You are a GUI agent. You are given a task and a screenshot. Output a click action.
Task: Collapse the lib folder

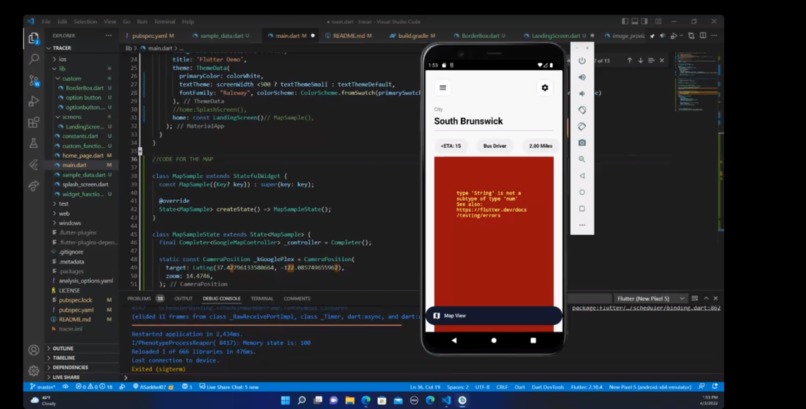pos(62,69)
